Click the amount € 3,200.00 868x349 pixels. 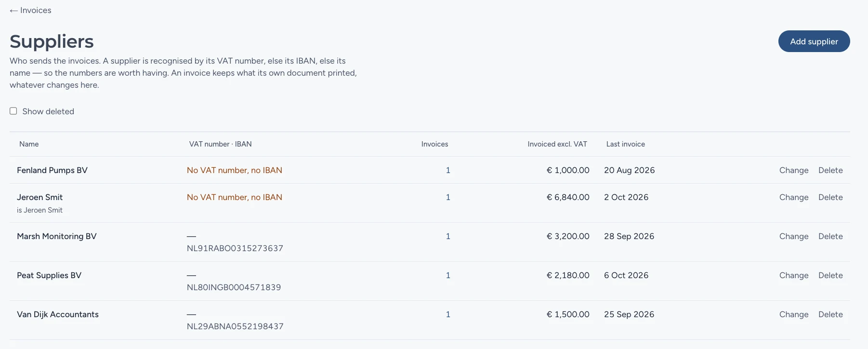568,236
